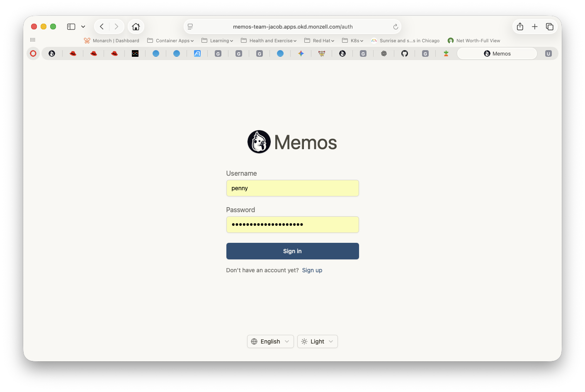Focus the Username input field
The height and width of the screenshot is (392, 585).
[x=292, y=188]
